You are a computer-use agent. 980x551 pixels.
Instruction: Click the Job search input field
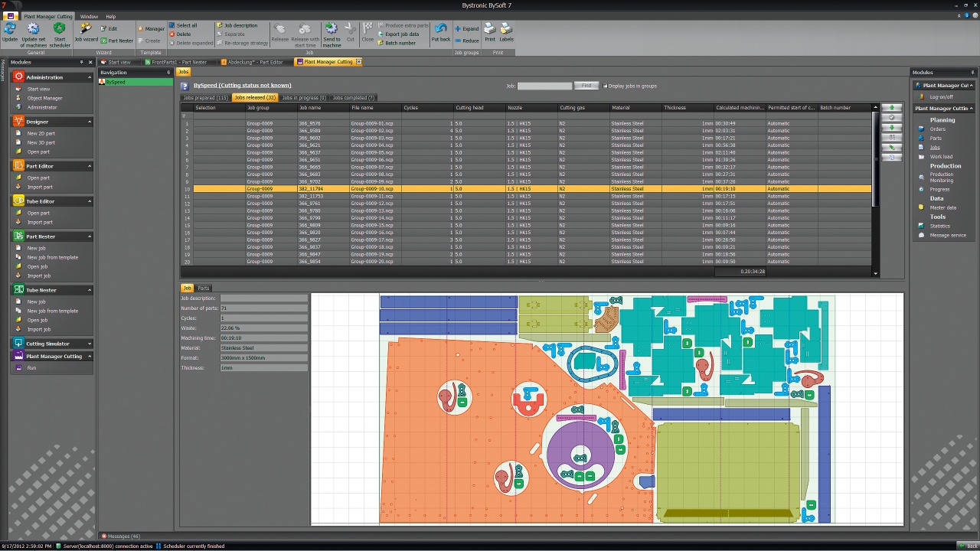[544, 86]
